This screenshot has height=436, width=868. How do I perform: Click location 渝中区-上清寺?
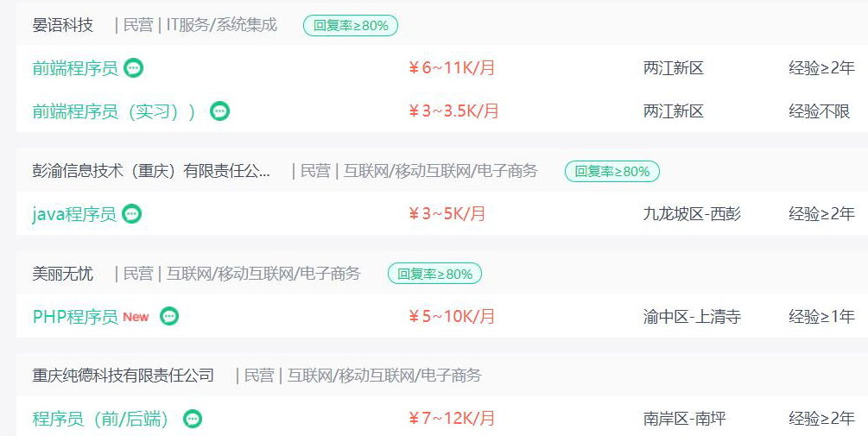pos(692,317)
